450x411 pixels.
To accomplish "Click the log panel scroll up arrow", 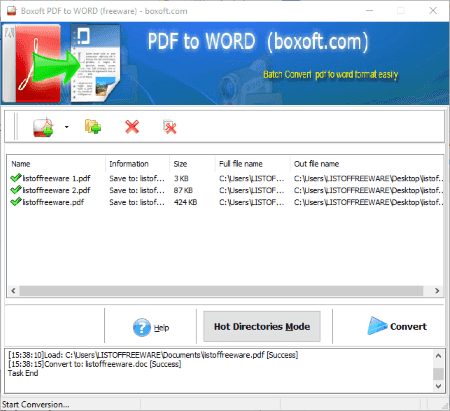I will (438, 356).
